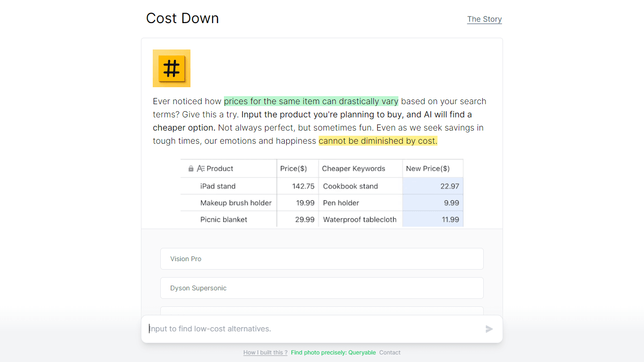Click the Cost Down title
This screenshot has height=362, width=644.
point(182,18)
